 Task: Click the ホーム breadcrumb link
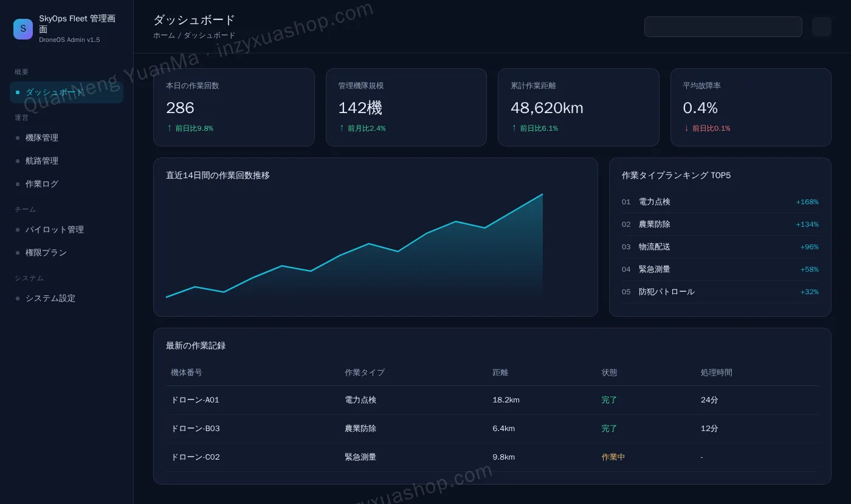click(164, 36)
